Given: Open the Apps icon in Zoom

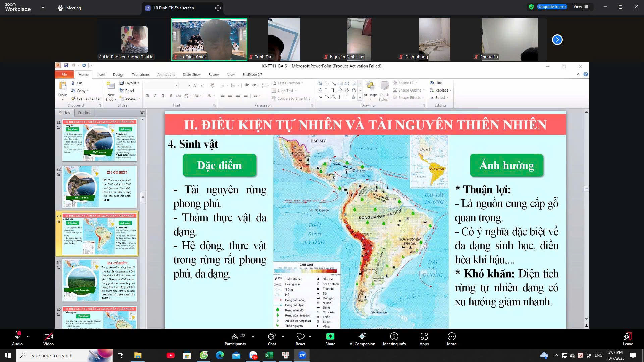Looking at the screenshot, I should click(424, 338).
